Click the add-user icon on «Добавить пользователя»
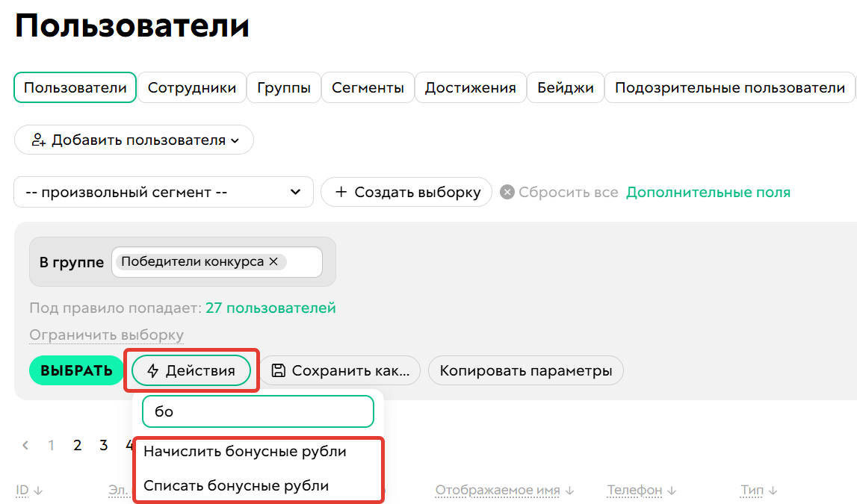 pyautogui.click(x=38, y=140)
